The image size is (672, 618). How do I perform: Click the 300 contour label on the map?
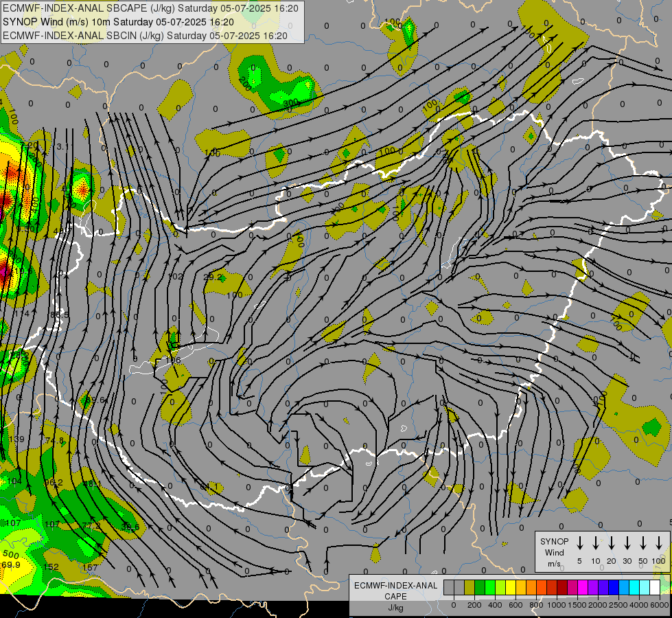click(290, 103)
